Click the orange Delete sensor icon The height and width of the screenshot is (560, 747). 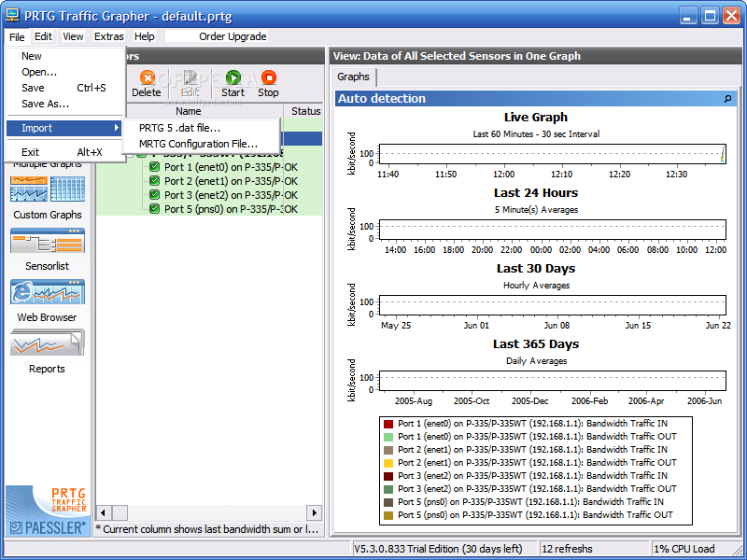147,77
